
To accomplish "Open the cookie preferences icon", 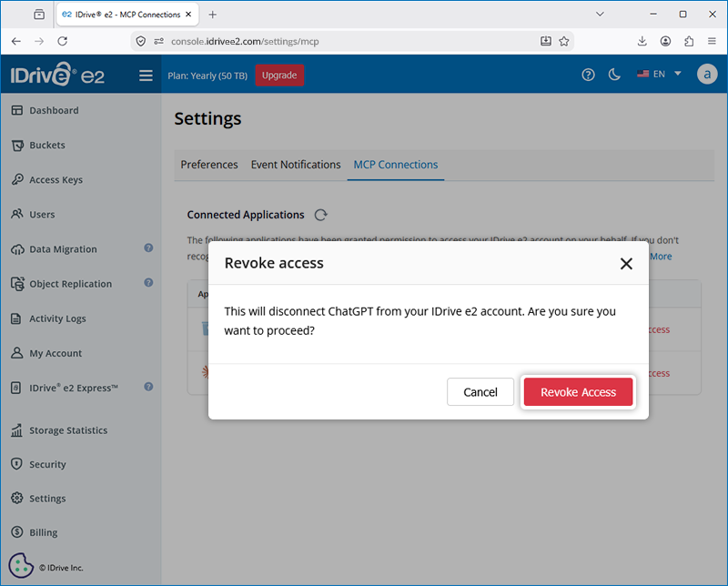I will [x=20, y=565].
